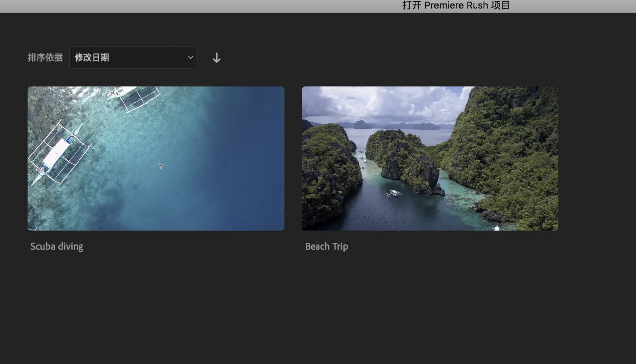Click the 打开 Premiere Rush 项目 title bar
Image resolution: width=636 pixels, height=364 pixels.
[x=456, y=5]
